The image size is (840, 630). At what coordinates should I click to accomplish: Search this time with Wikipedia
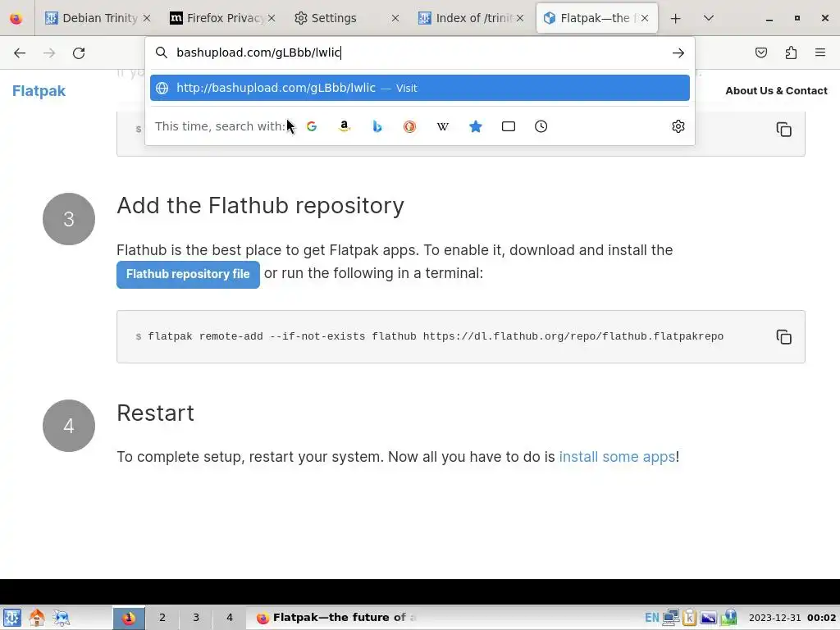pyautogui.click(x=442, y=126)
